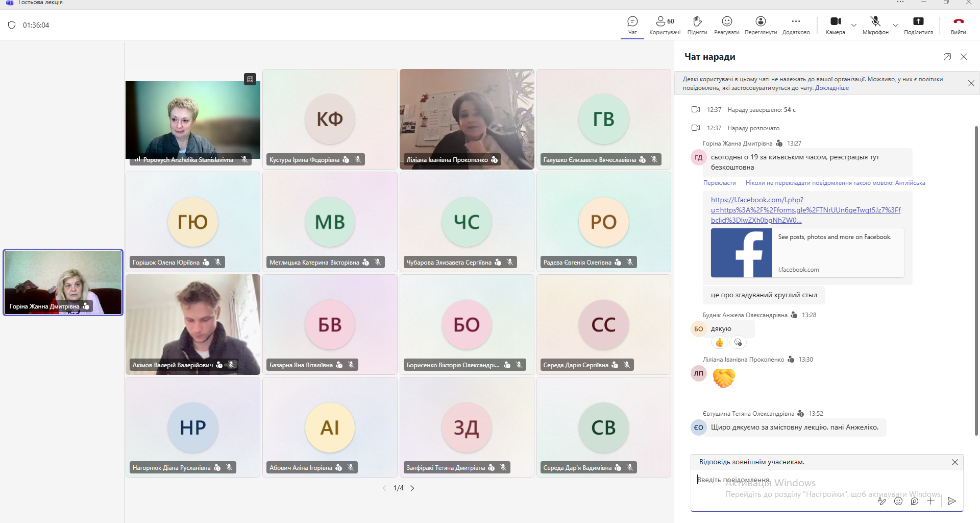Open emoji picker in message box

(898, 501)
